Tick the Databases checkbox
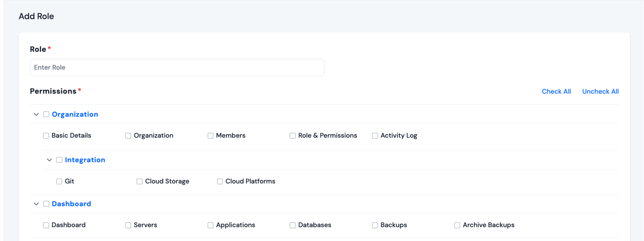Image resolution: width=644 pixels, height=241 pixels. pos(293,225)
